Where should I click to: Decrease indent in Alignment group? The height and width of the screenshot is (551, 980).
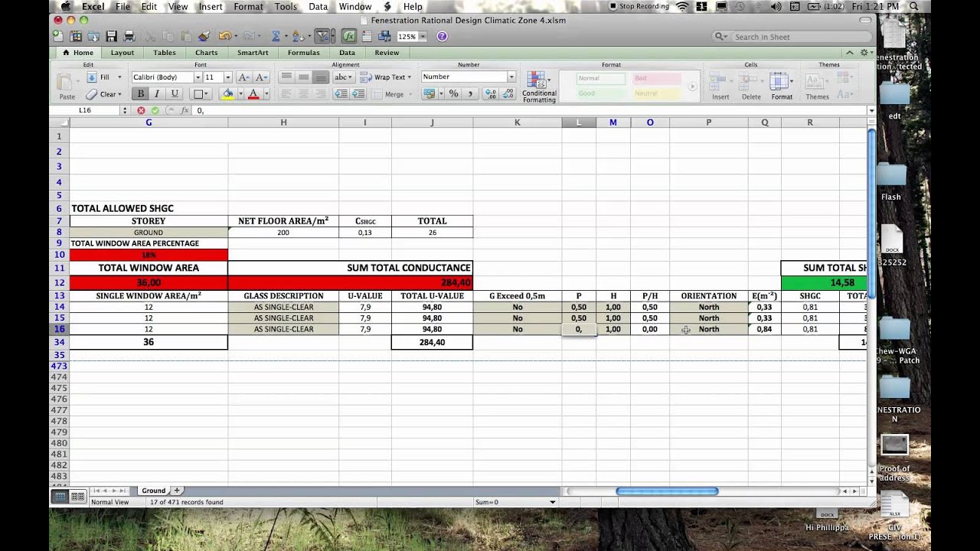tap(340, 94)
